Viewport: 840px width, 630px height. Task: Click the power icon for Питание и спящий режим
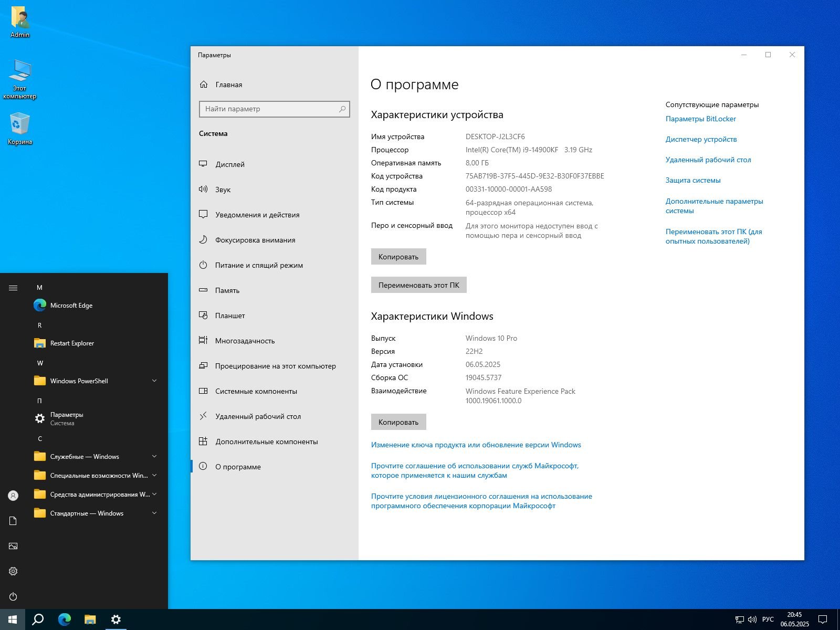pos(203,265)
